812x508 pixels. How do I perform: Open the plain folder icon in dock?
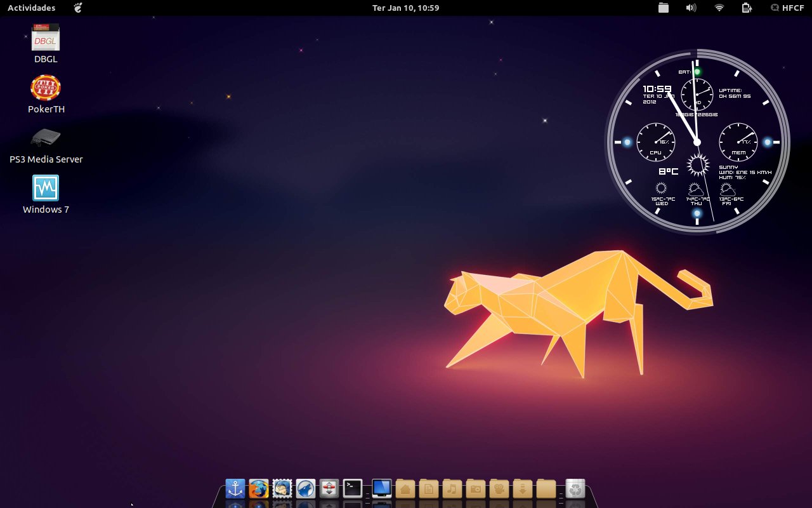[546, 488]
